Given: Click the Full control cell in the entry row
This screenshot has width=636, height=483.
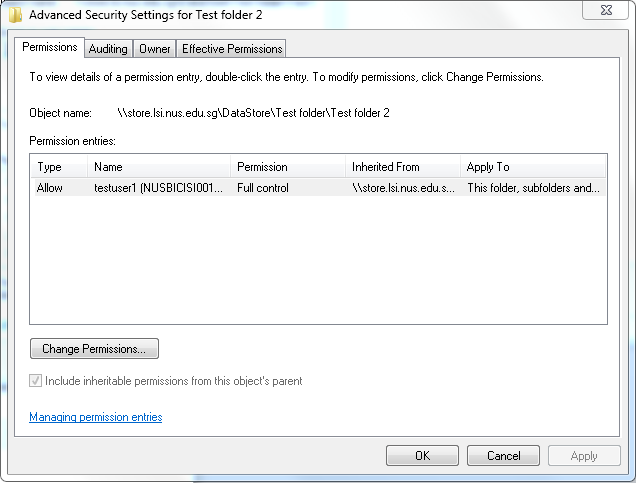Looking at the screenshot, I should click(x=263, y=188).
